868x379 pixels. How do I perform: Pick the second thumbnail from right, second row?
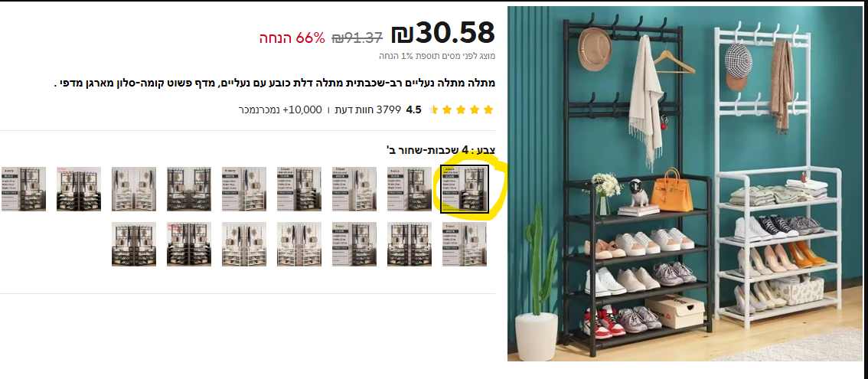(410, 244)
